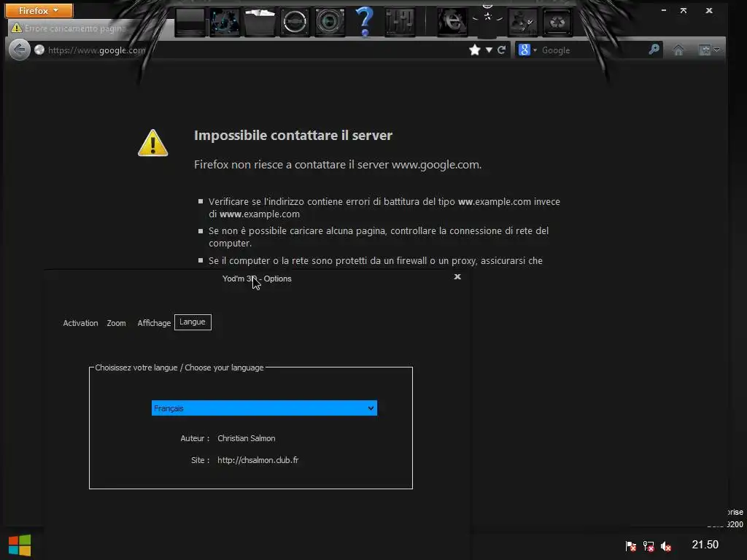Open Google search engine selector
The height and width of the screenshot is (560, 747).
coord(527,50)
